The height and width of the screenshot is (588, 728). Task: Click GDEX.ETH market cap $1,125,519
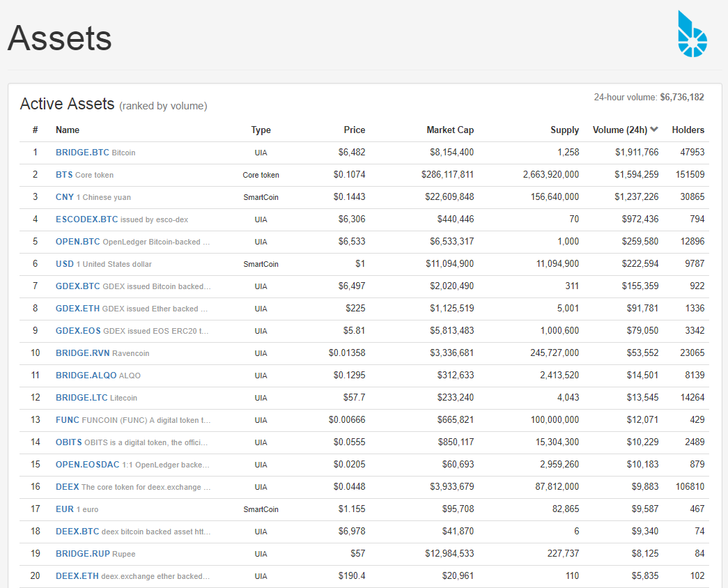pos(451,309)
